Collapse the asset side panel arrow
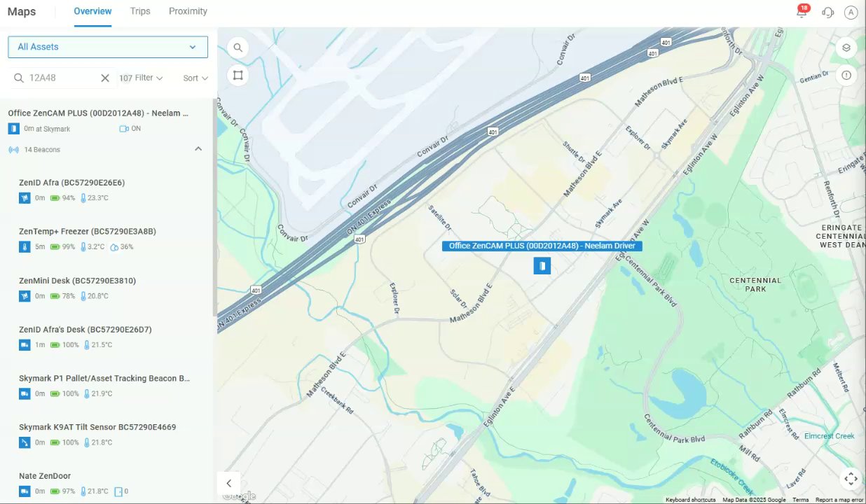The height and width of the screenshot is (504, 866). click(228, 483)
